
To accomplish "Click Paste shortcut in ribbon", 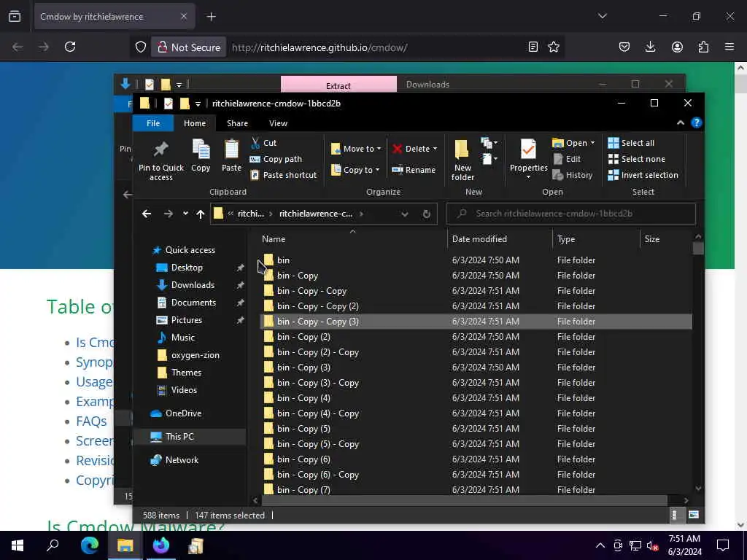I will (283, 175).
